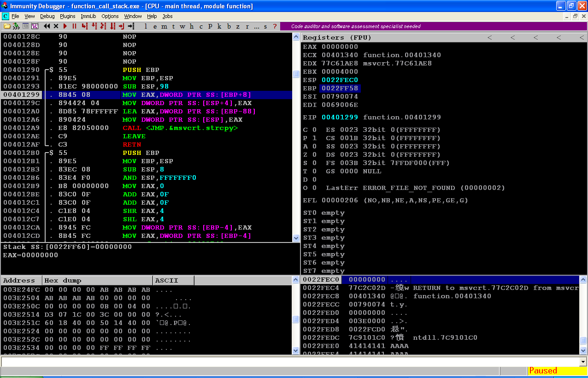This screenshot has height=378, width=588.
Task: Click the ASCII column header in dump
Action: [173, 280]
